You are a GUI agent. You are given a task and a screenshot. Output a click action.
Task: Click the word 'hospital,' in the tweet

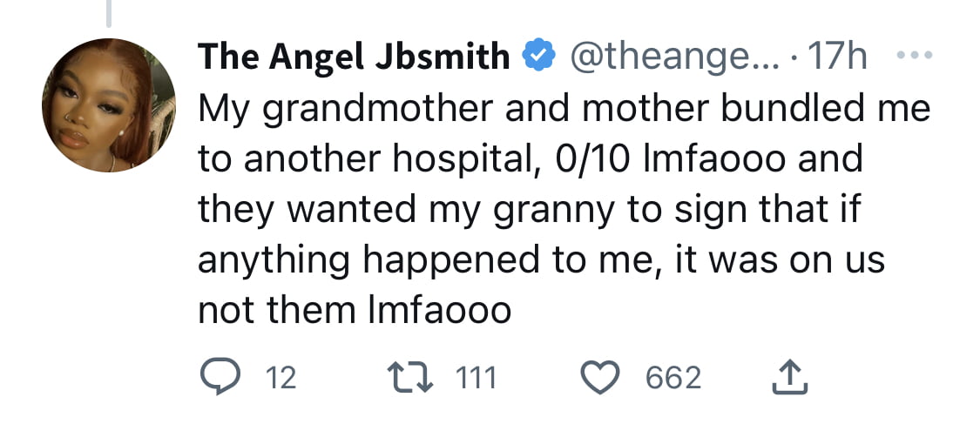click(x=468, y=161)
